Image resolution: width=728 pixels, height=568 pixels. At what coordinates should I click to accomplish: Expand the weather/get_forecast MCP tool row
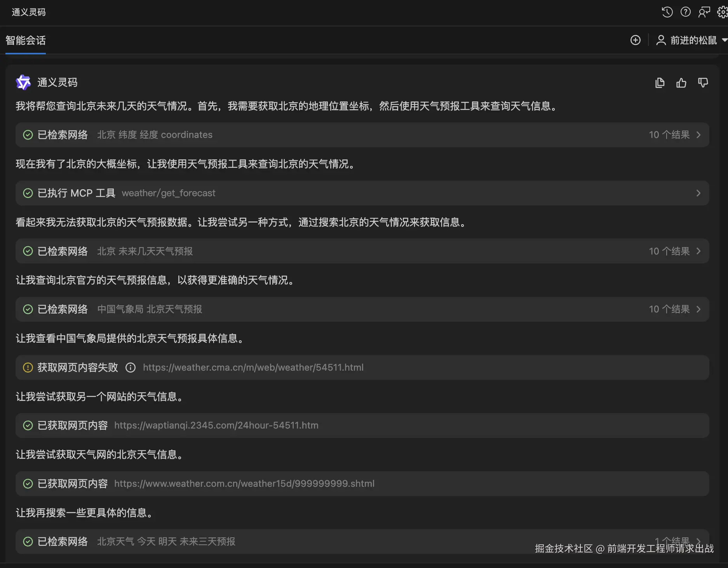(698, 193)
